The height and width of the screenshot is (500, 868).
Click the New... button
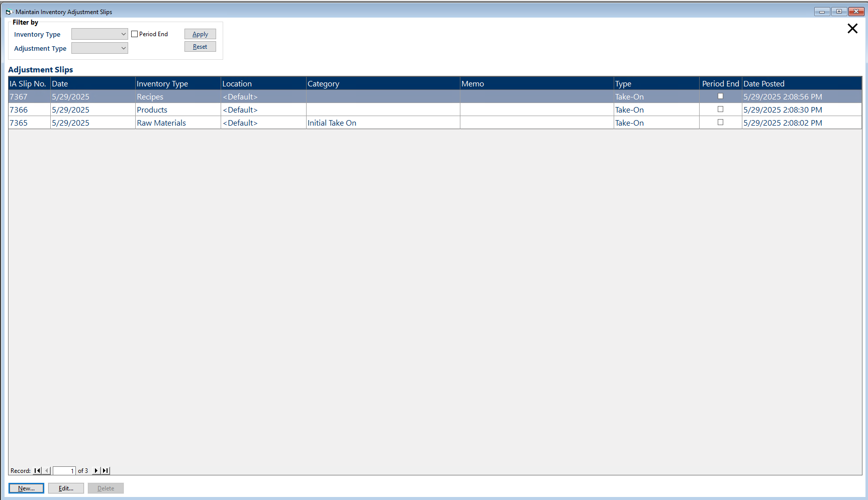point(26,488)
